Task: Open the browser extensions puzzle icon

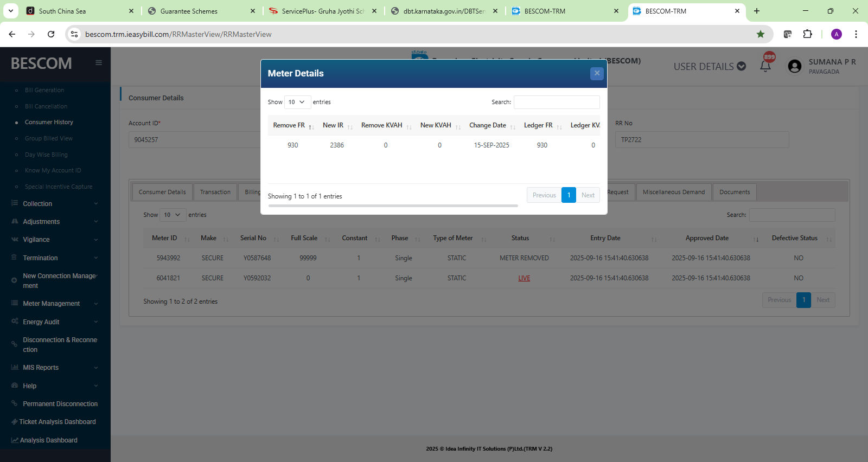Action: point(807,34)
